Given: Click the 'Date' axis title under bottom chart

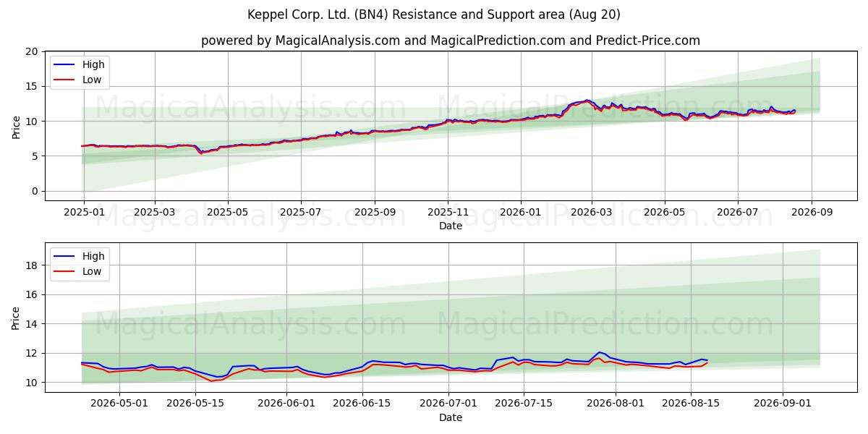Looking at the screenshot, I should [x=450, y=417].
